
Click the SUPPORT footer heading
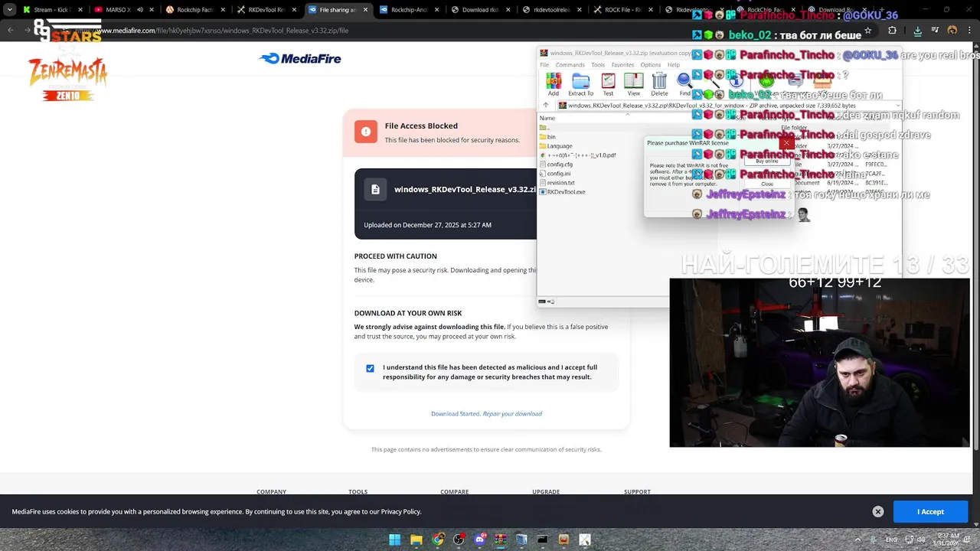pos(637,492)
